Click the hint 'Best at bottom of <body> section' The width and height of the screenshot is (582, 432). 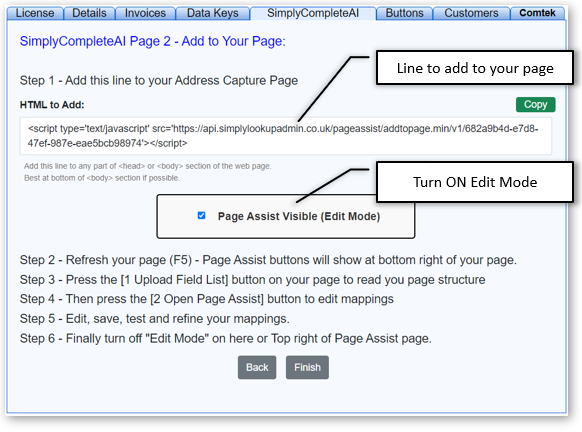click(102, 178)
